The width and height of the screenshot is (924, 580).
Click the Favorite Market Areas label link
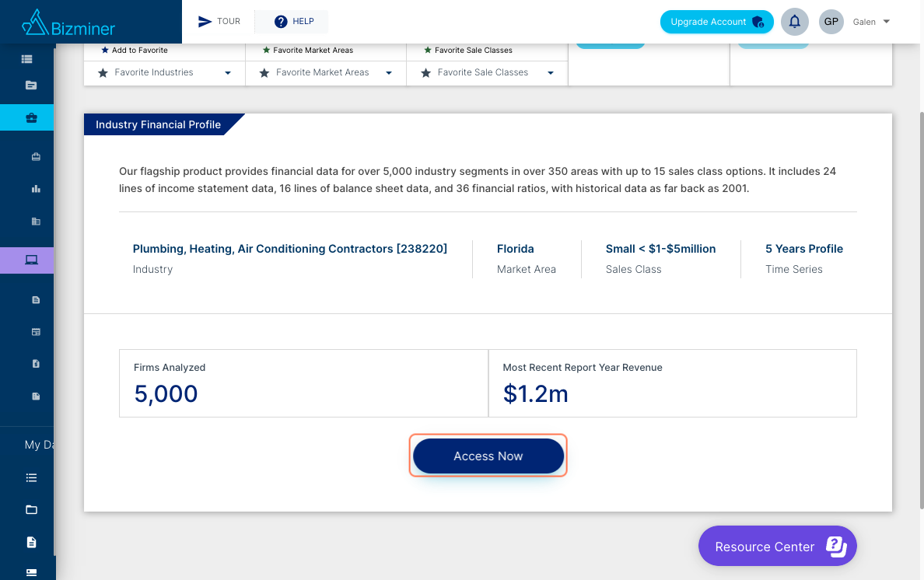(307, 50)
